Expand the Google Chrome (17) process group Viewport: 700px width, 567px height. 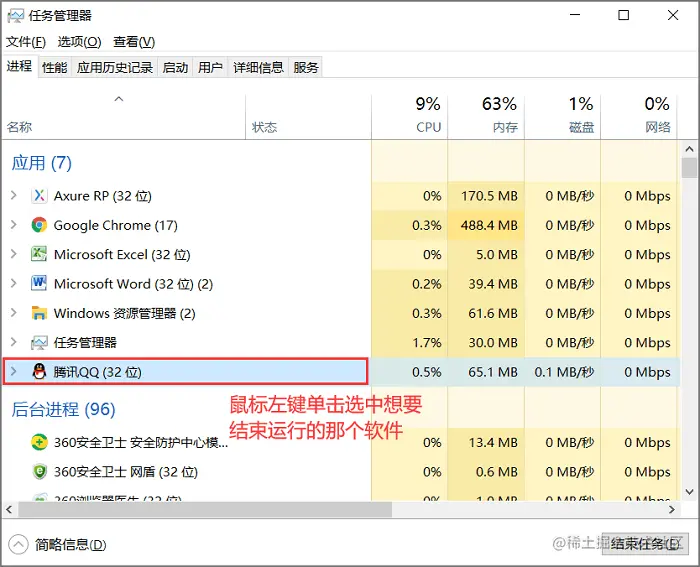click(x=13, y=225)
